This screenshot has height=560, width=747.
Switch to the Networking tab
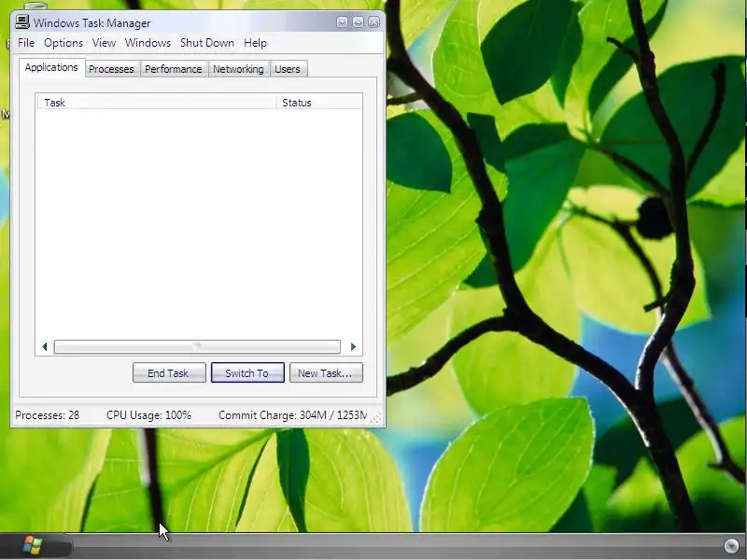(238, 69)
